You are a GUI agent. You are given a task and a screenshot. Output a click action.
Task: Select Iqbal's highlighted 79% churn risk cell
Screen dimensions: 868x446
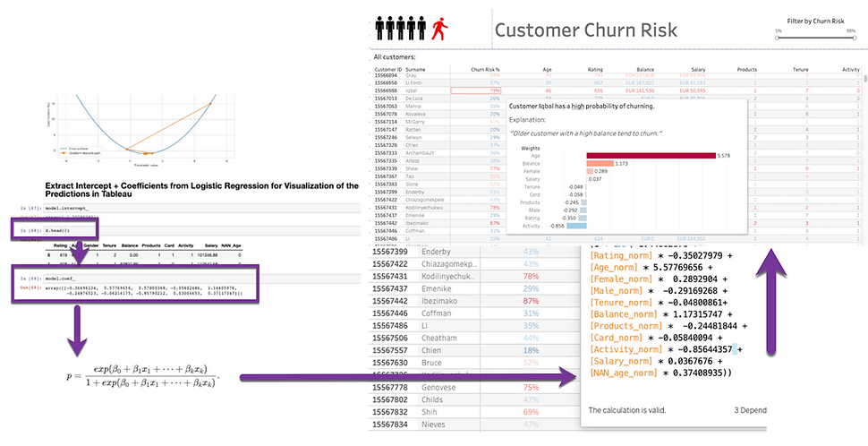(x=476, y=90)
